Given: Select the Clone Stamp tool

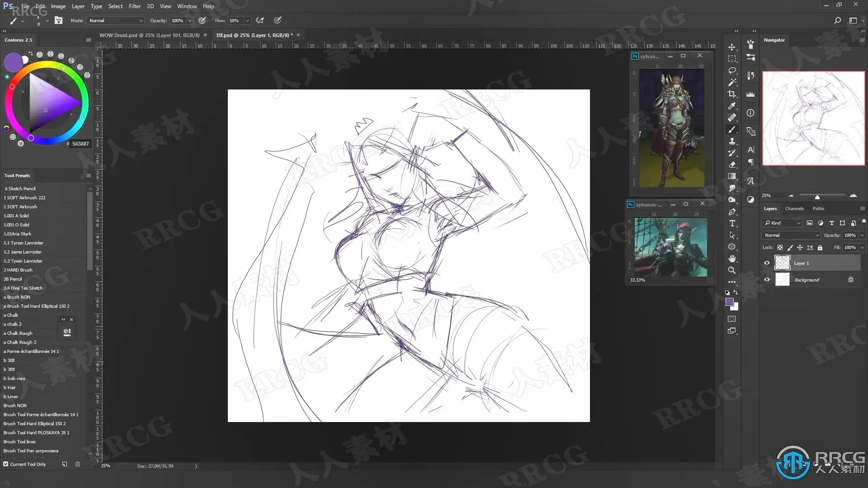Looking at the screenshot, I should (732, 141).
